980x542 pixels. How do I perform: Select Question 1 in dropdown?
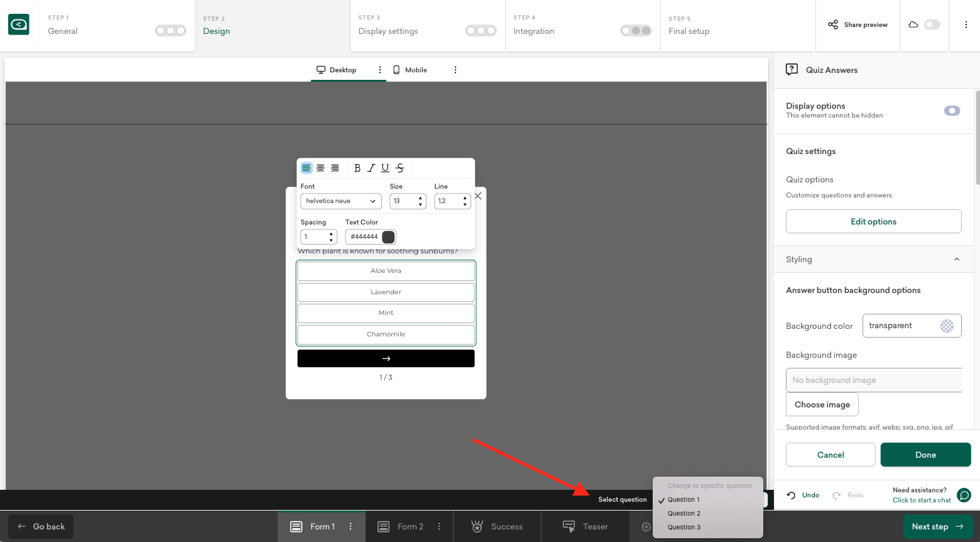pyautogui.click(x=683, y=500)
